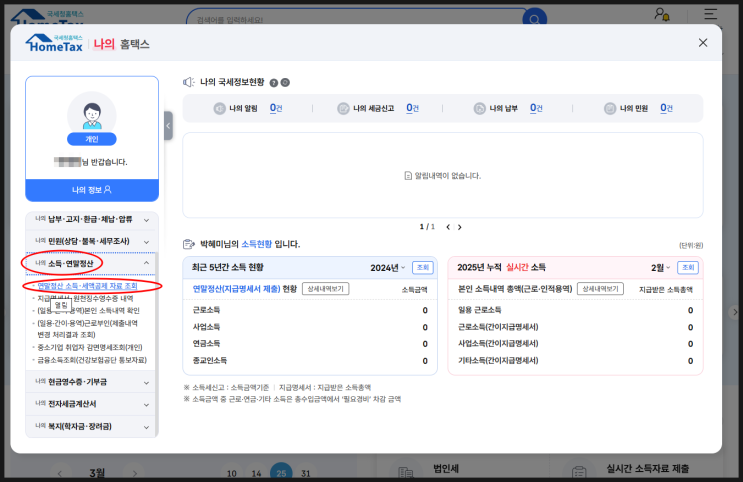Open the 나의 납부 0건 count
Screen dimensions: 743x482
pos(536,109)
